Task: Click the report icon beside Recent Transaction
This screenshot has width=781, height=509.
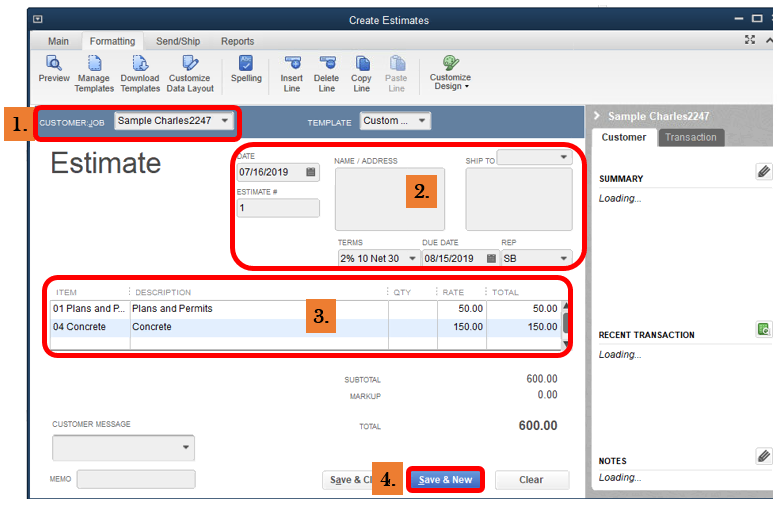Action: 764,329
